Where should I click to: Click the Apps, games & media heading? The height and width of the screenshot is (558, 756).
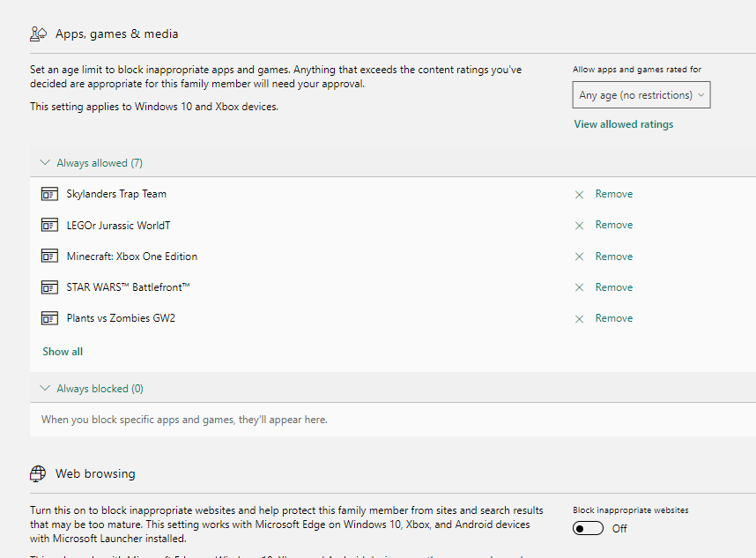coord(116,33)
